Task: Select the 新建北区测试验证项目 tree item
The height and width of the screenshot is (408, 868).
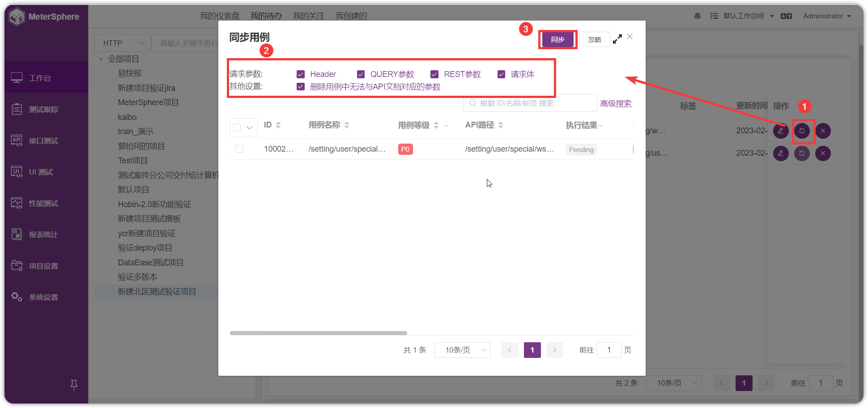Action: 157,292
